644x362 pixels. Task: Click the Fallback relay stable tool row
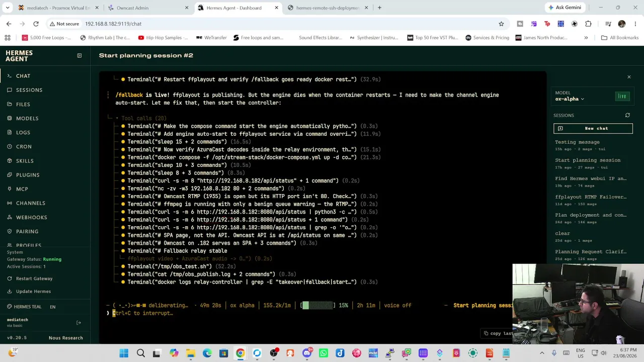click(174, 251)
